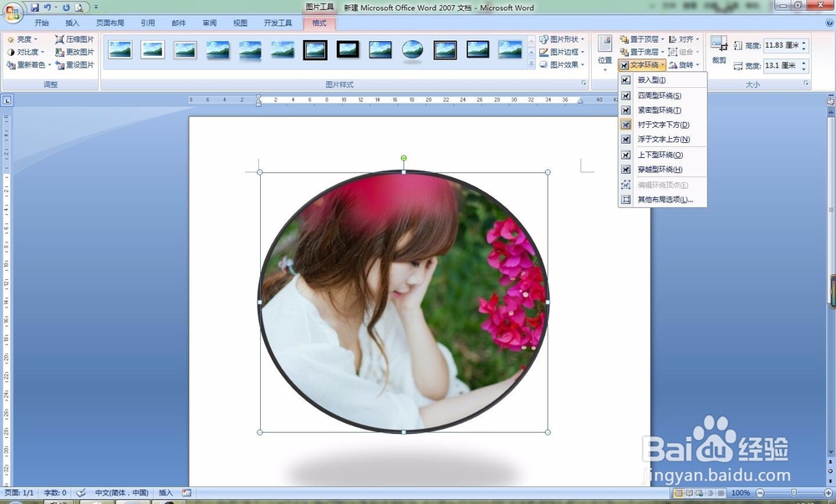Open the 重新着色 recolor dropdown
This screenshot has width=836, height=504.
[28, 65]
